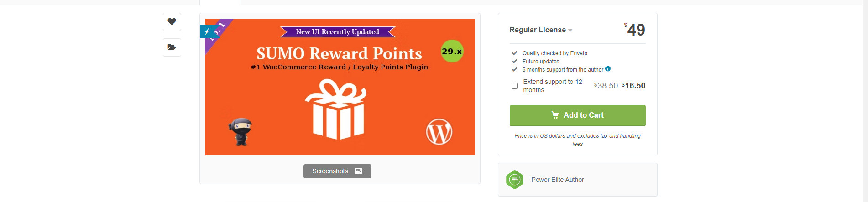Click the "New UI Recently Updated" banner
This screenshot has width=868, height=202.
337,32
